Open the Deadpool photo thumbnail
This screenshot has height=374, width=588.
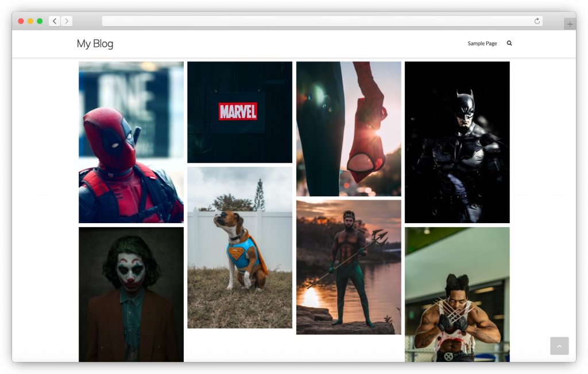[131, 142]
